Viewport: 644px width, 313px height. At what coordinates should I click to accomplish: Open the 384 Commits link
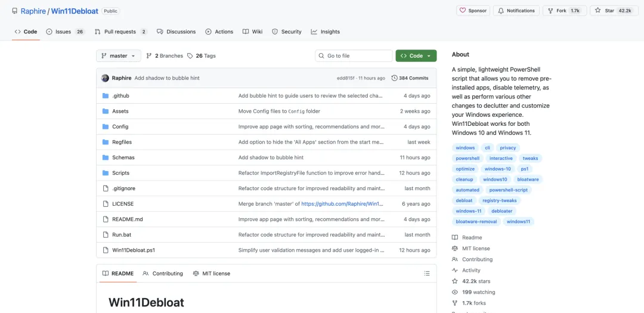tap(410, 78)
